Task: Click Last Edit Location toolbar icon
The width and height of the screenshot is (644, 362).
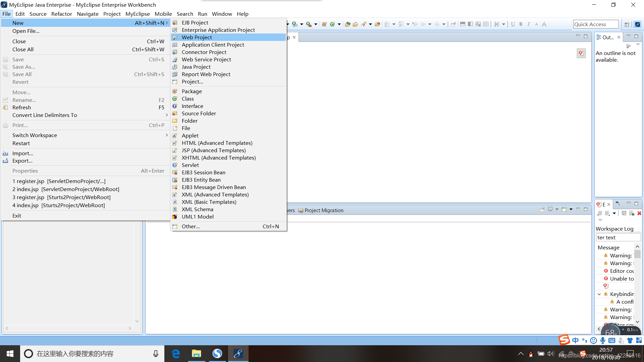Action: (x=415, y=24)
